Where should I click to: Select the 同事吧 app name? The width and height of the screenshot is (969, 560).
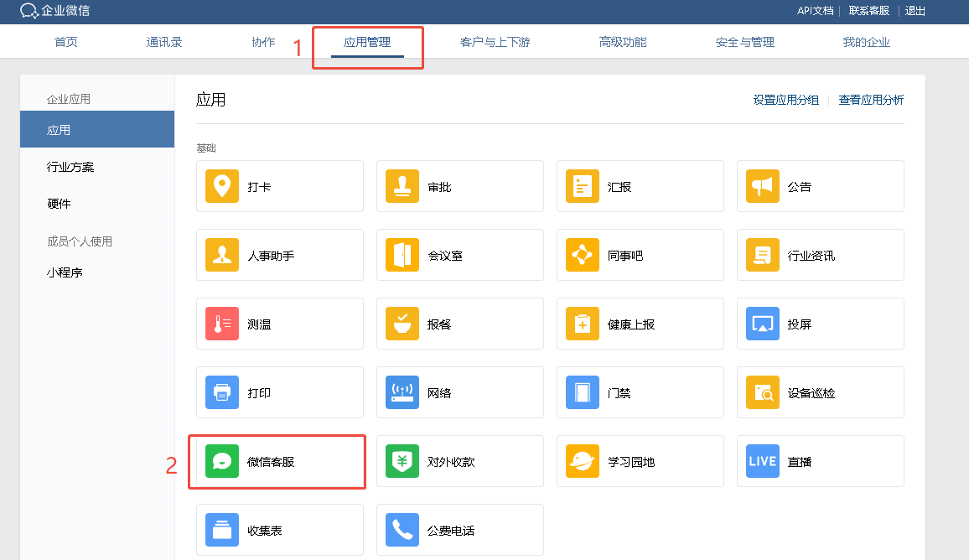click(624, 256)
